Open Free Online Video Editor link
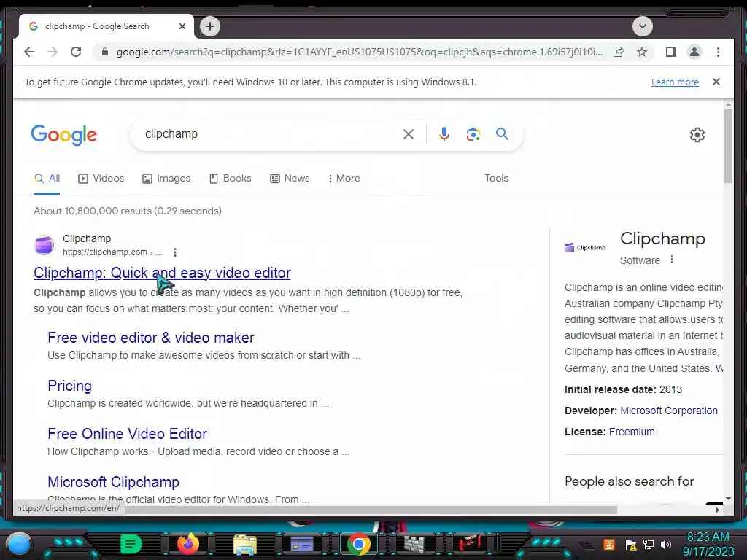This screenshot has height=560, width=747. pyautogui.click(x=127, y=434)
